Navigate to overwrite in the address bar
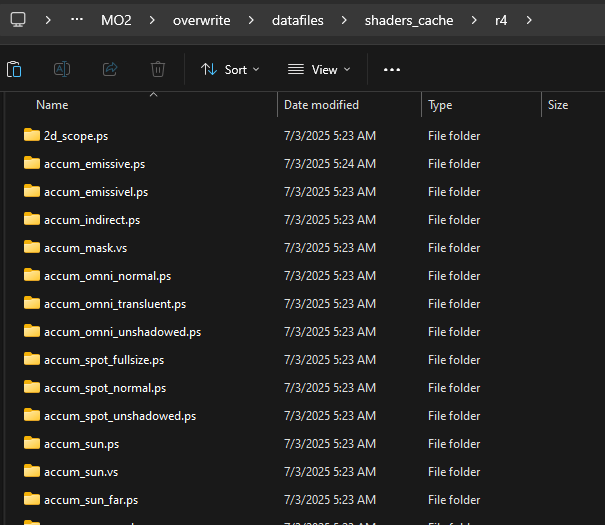605x525 pixels. click(201, 20)
